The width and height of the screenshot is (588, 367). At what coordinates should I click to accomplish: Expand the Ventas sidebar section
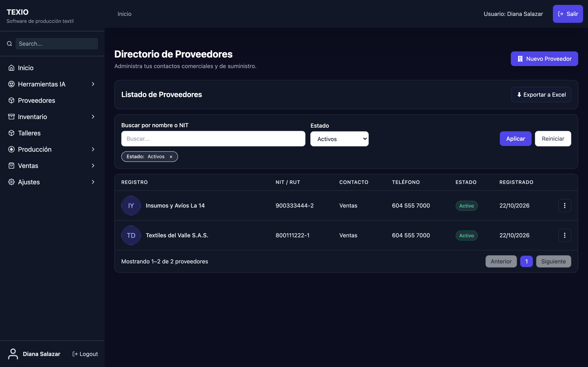(x=93, y=166)
